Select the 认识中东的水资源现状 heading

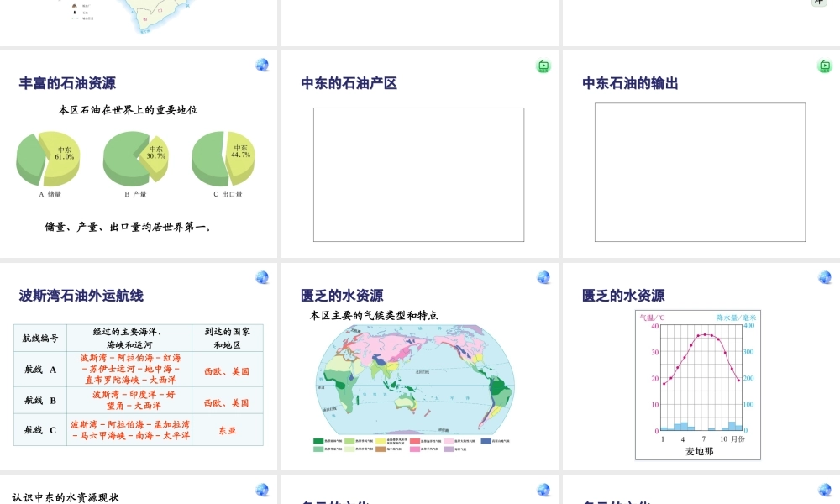(66, 497)
